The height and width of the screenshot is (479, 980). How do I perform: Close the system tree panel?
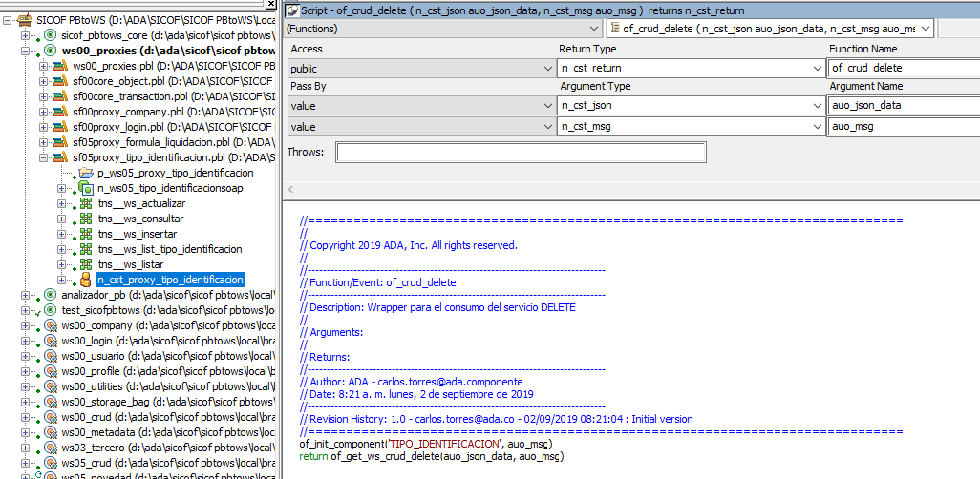click(270, 5)
